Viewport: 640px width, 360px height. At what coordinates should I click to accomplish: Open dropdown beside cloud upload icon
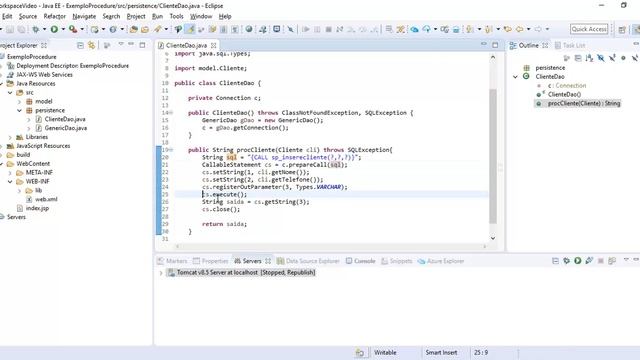[x=436, y=29]
